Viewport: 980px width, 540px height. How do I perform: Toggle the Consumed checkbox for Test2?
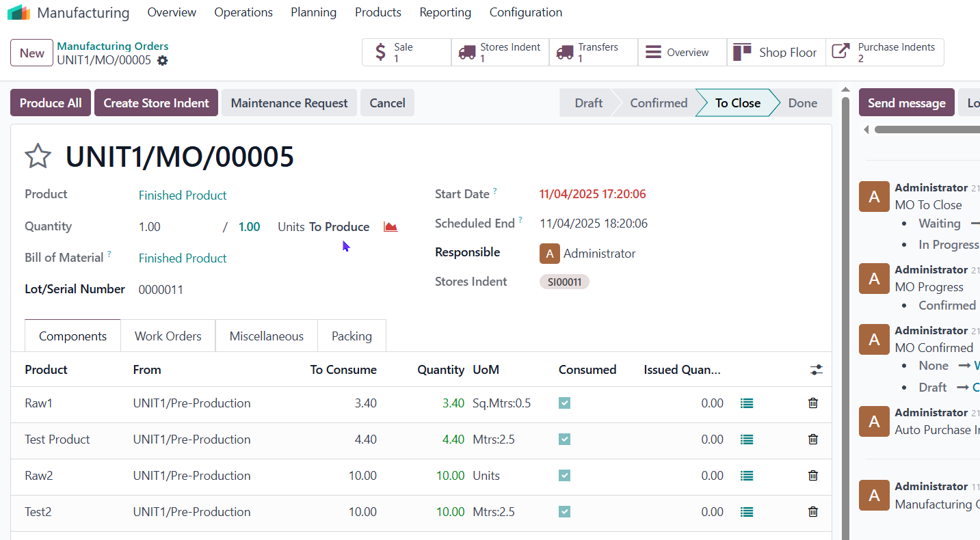[564, 512]
